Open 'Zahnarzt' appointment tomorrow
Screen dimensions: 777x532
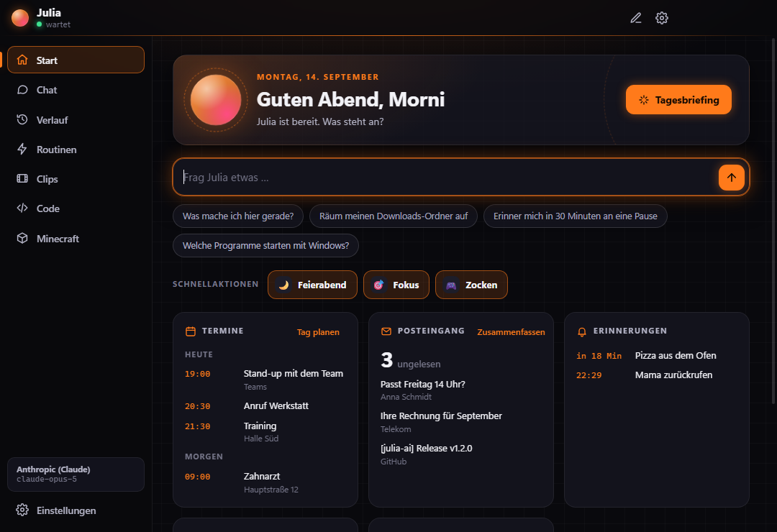265,482
